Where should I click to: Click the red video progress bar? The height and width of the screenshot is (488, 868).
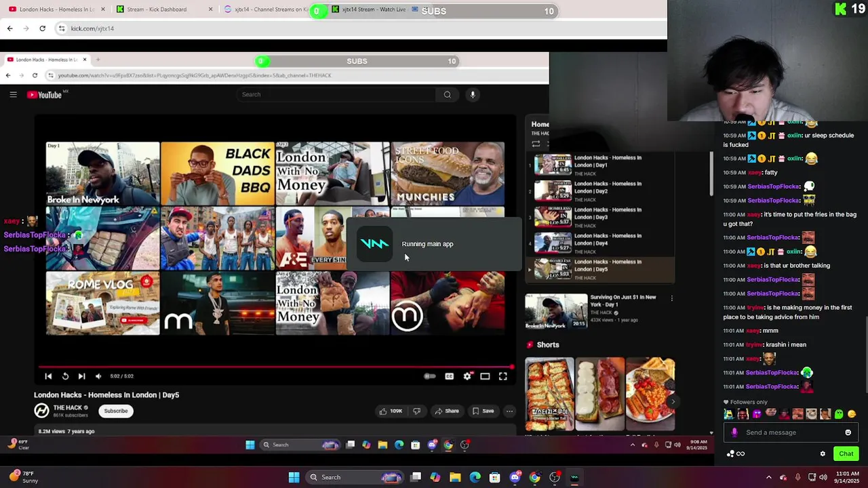(275, 367)
